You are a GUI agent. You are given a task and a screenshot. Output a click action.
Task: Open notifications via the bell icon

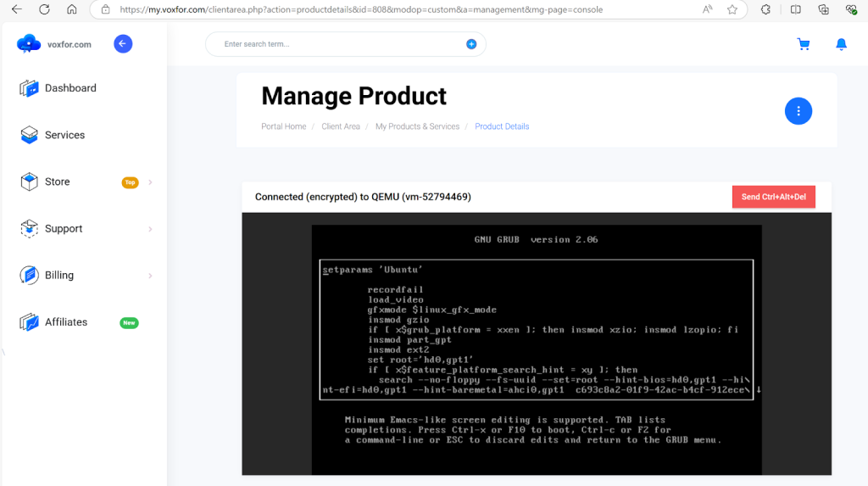(841, 44)
